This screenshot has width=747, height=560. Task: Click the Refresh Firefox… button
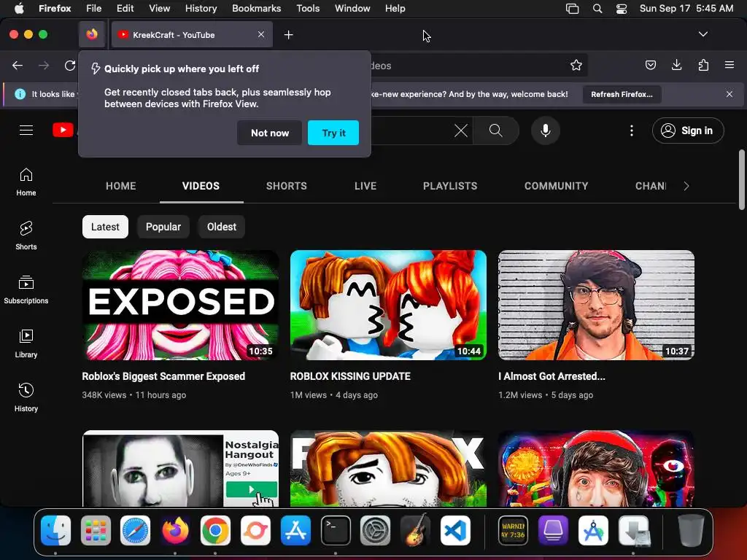click(x=622, y=94)
